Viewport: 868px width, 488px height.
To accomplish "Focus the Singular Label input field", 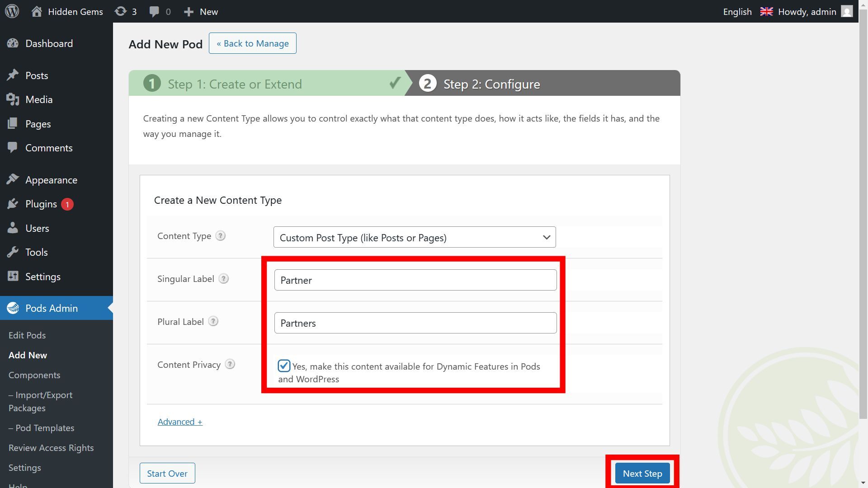I will [415, 280].
